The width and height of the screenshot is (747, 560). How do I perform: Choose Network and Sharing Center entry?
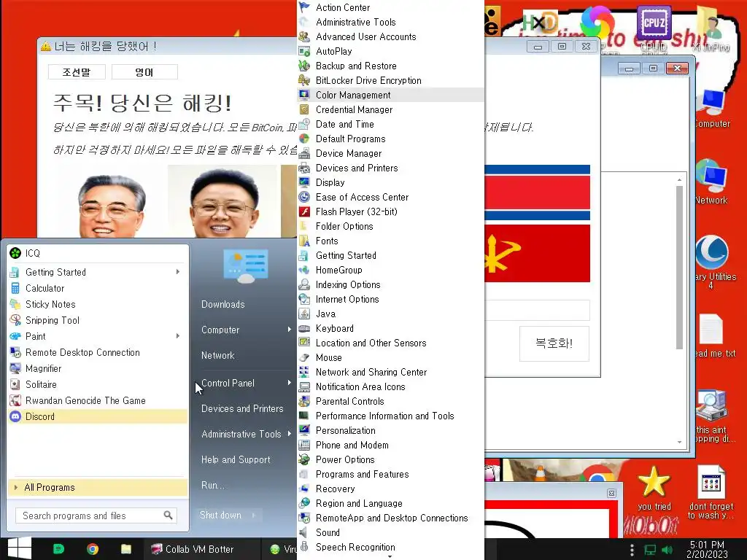(x=391, y=372)
